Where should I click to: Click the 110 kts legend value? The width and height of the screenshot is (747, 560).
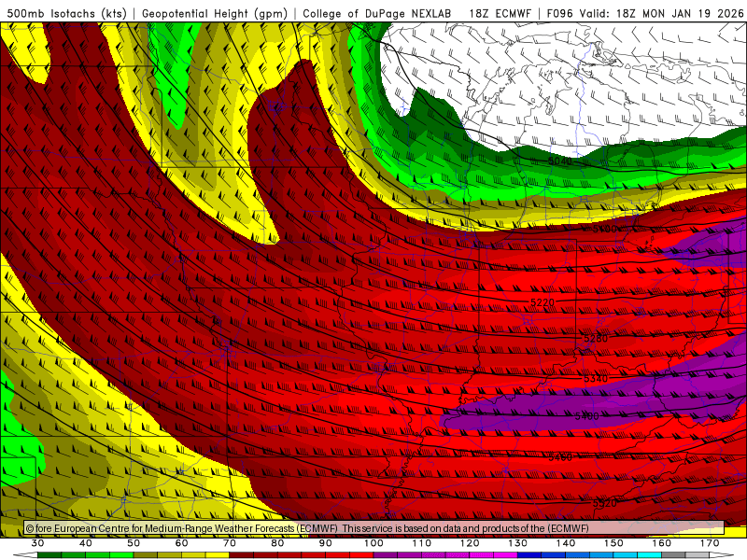click(422, 543)
